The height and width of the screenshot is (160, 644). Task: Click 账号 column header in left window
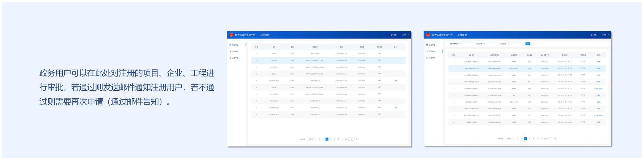tap(274, 47)
